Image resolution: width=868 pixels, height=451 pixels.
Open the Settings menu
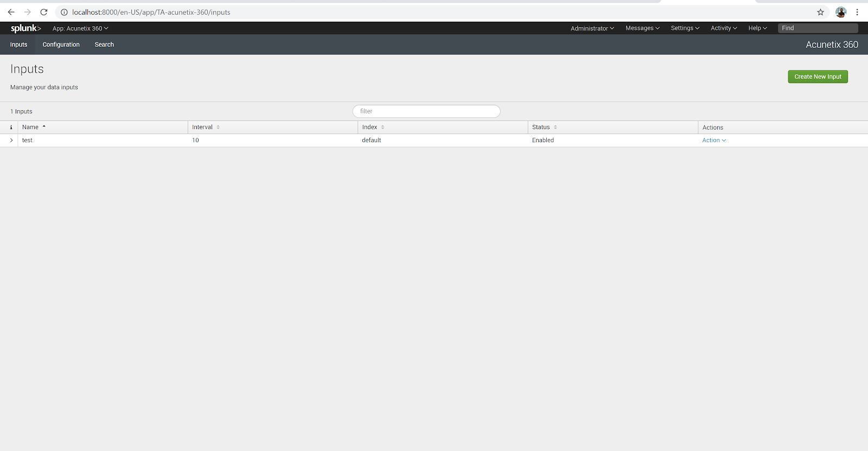[685, 28]
